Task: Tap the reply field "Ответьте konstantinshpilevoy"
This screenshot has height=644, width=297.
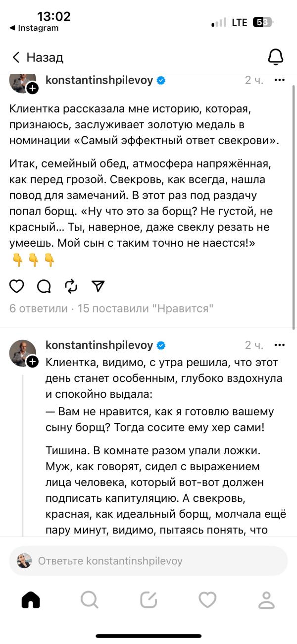Action: [x=148, y=561]
